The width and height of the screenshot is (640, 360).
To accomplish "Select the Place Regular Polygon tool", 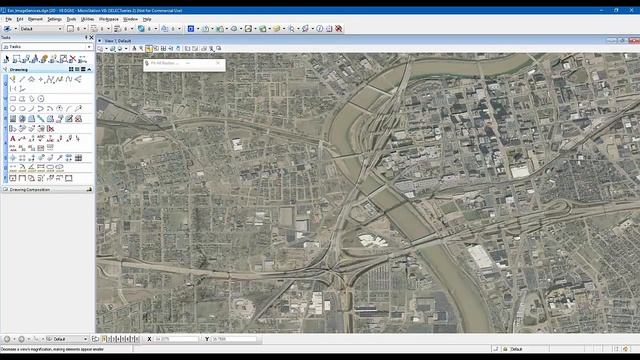I will [40, 99].
